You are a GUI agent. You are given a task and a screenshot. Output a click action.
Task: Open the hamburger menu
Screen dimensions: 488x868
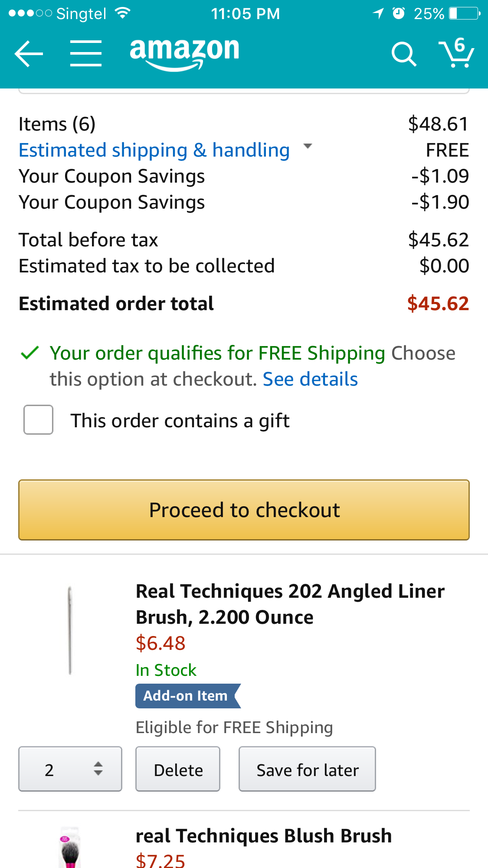(x=86, y=54)
